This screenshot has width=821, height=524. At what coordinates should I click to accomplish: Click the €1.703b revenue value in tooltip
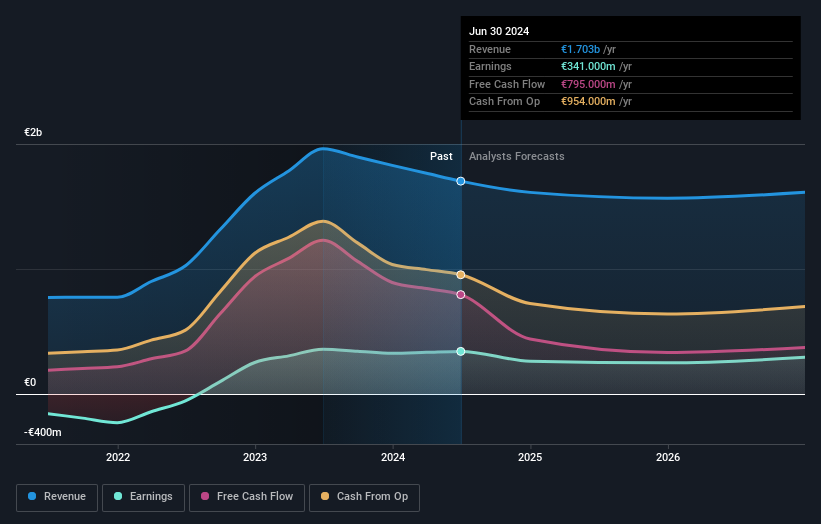point(580,49)
